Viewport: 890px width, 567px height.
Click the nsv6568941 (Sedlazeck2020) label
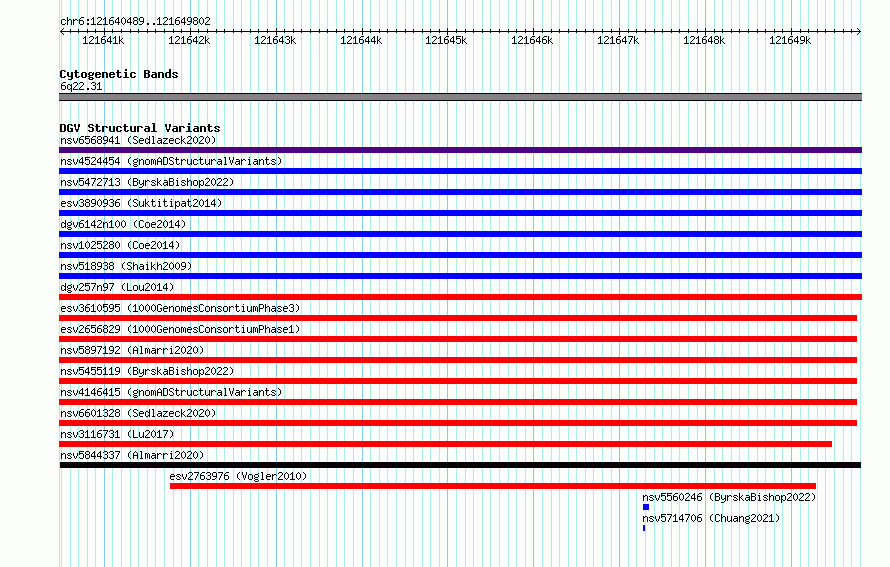pyautogui.click(x=138, y=140)
